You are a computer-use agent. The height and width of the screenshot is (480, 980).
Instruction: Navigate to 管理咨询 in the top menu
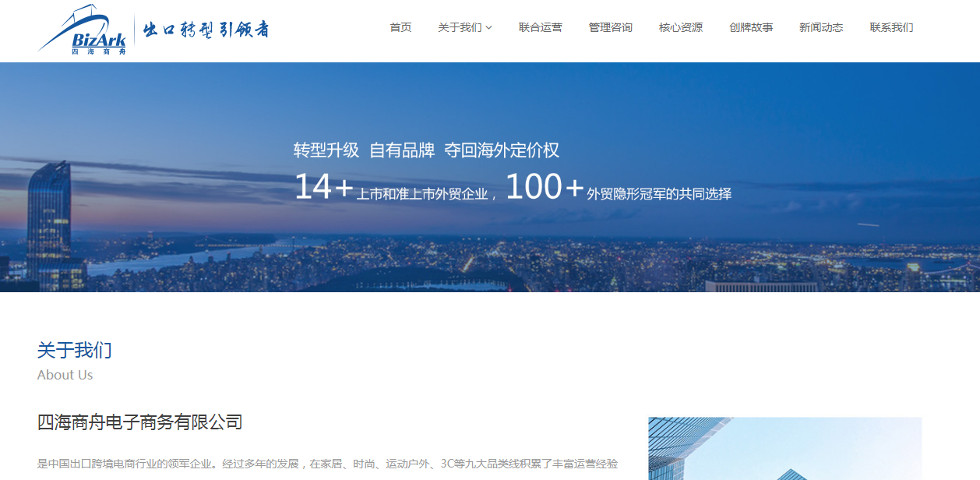pos(610,27)
